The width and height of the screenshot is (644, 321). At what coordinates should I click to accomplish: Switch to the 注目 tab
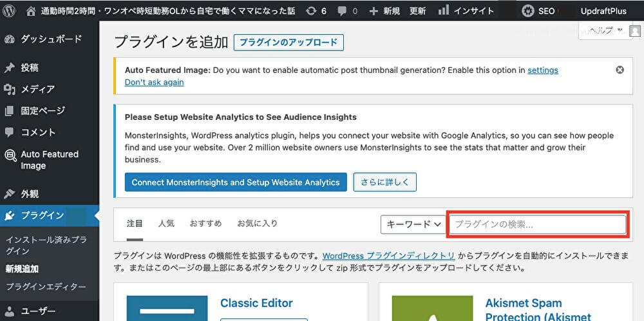(135, 224)
